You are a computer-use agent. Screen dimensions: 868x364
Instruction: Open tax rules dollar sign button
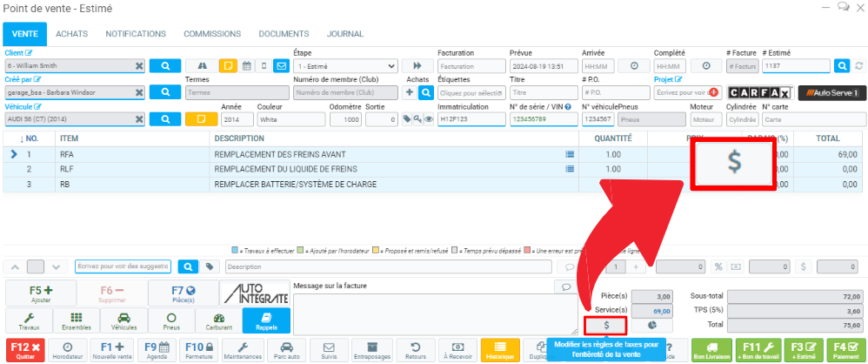(x=607, y=325)
